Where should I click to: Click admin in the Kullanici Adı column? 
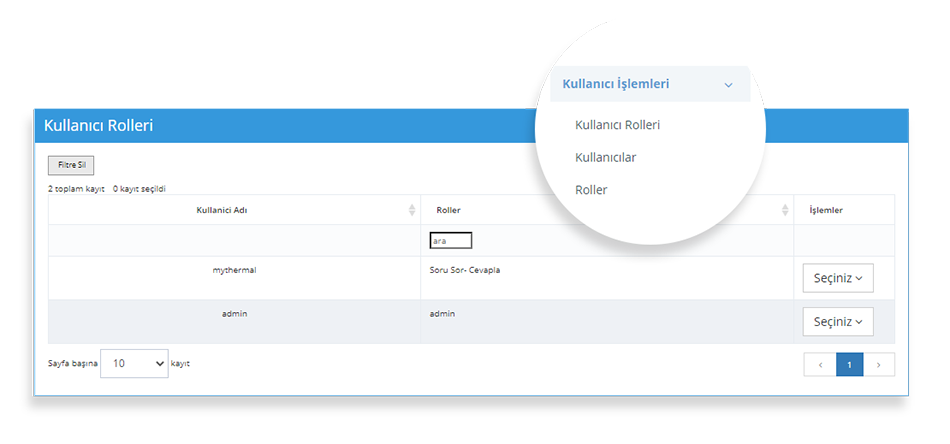(234, 313)
